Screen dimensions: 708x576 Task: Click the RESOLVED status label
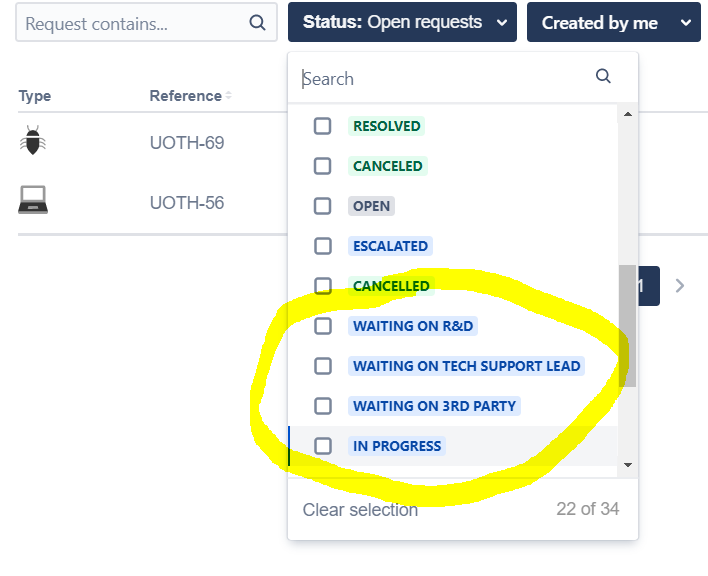pyautogui.click(x=387, y=126)
